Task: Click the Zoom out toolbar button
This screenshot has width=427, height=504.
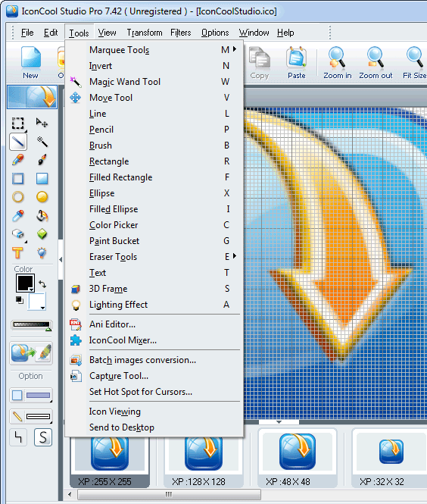Action: [x=376, y=62]
